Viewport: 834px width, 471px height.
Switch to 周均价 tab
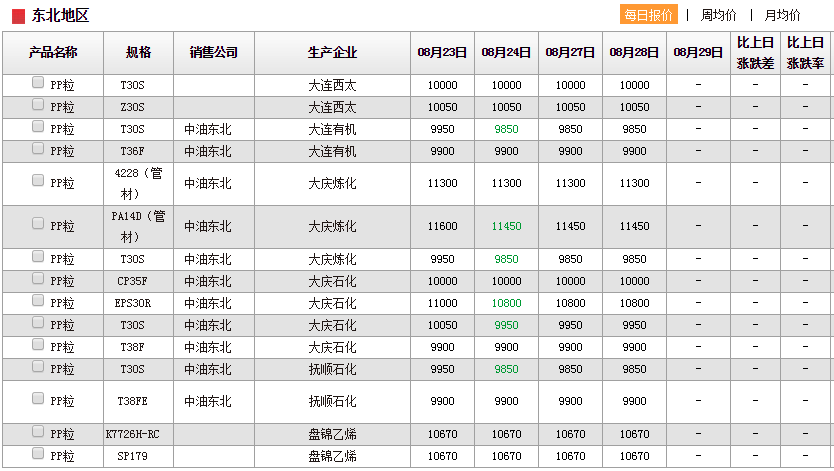pos(718,15)
